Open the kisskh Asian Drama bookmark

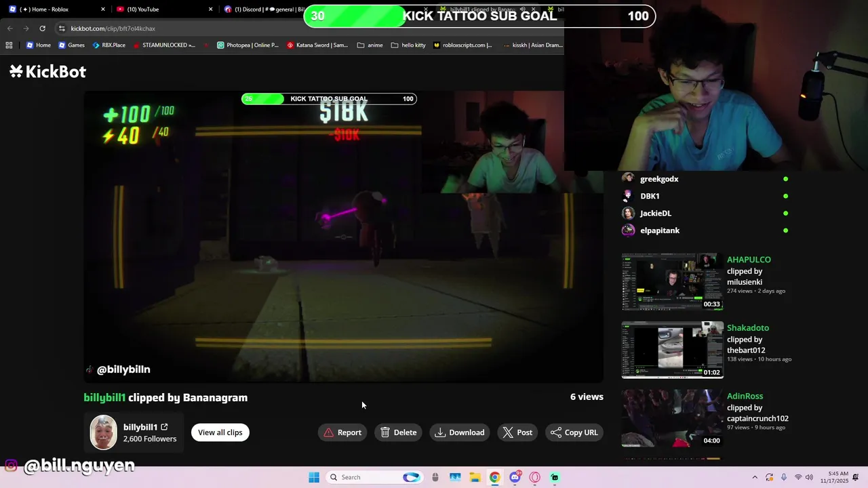coord(532,45)
